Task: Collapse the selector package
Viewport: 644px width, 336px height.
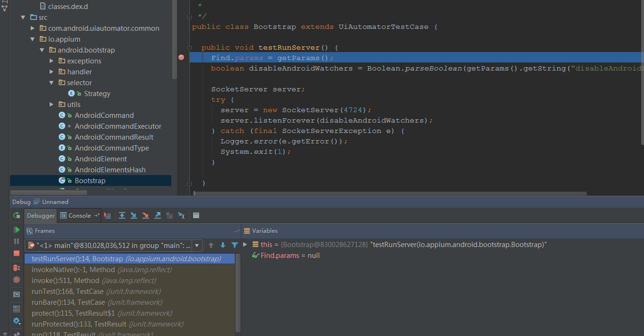Action: click(52, 83)
